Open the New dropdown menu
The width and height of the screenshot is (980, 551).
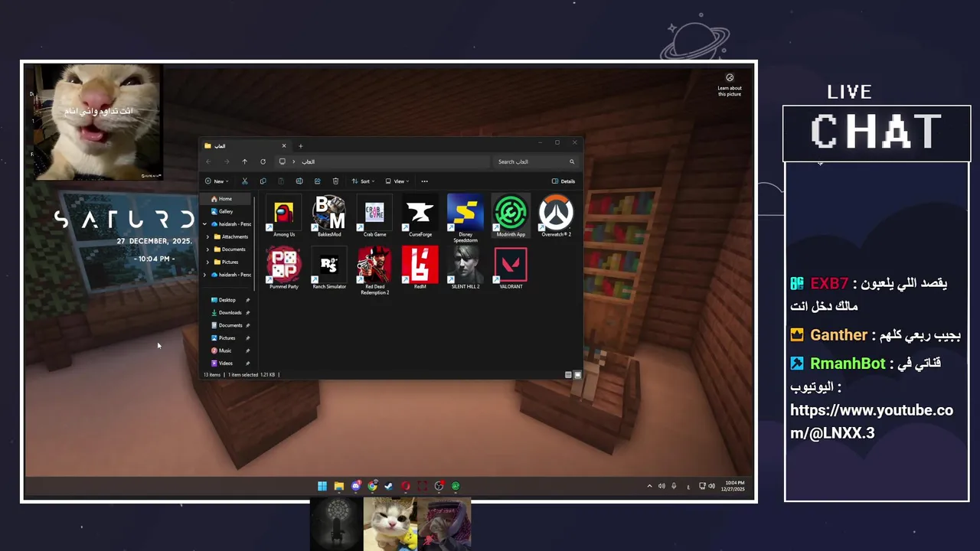[216, 181]
